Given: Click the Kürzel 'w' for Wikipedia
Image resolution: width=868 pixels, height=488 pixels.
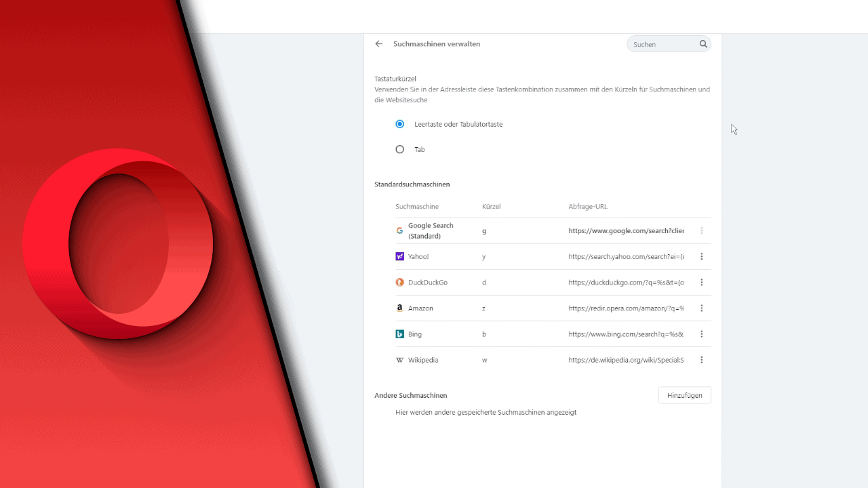Looking at the screenshot, I should click(485, 360).
